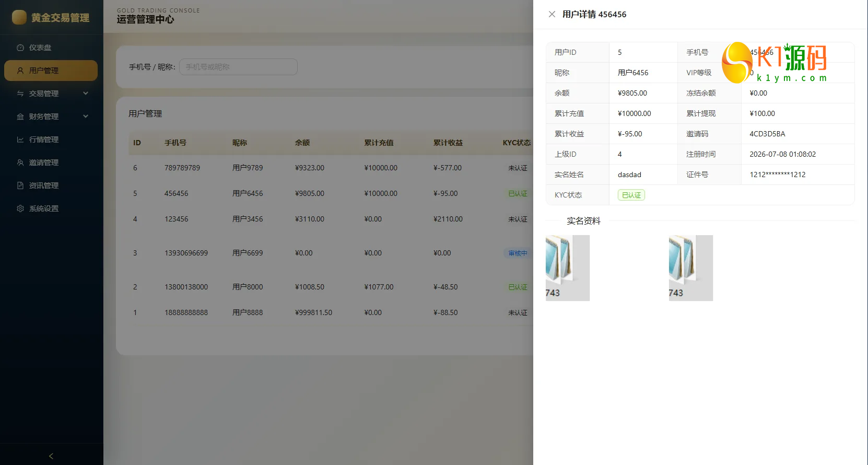Click the 累计充值 column header

click(379, 143)
